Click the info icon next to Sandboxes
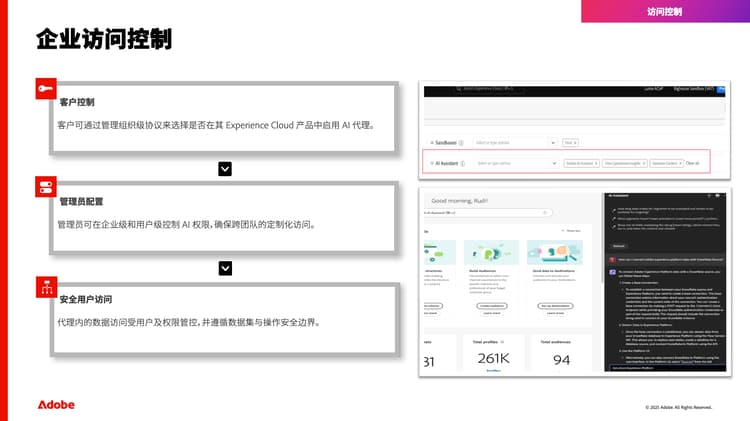The image size is (750, 421). click(x=461, y=143)
